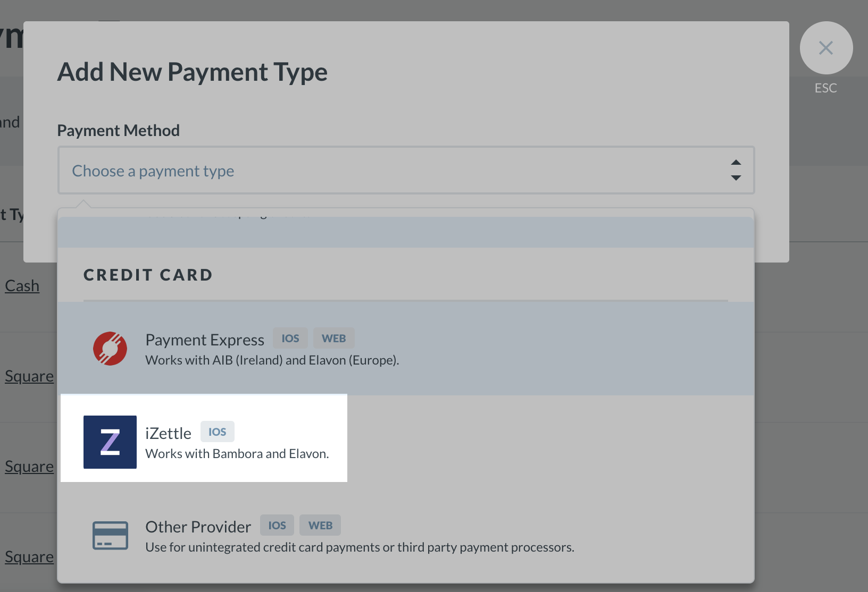Viewport: 868px width, 592px height.
Task: Select the Payment Express option
Action: [406, 349]
